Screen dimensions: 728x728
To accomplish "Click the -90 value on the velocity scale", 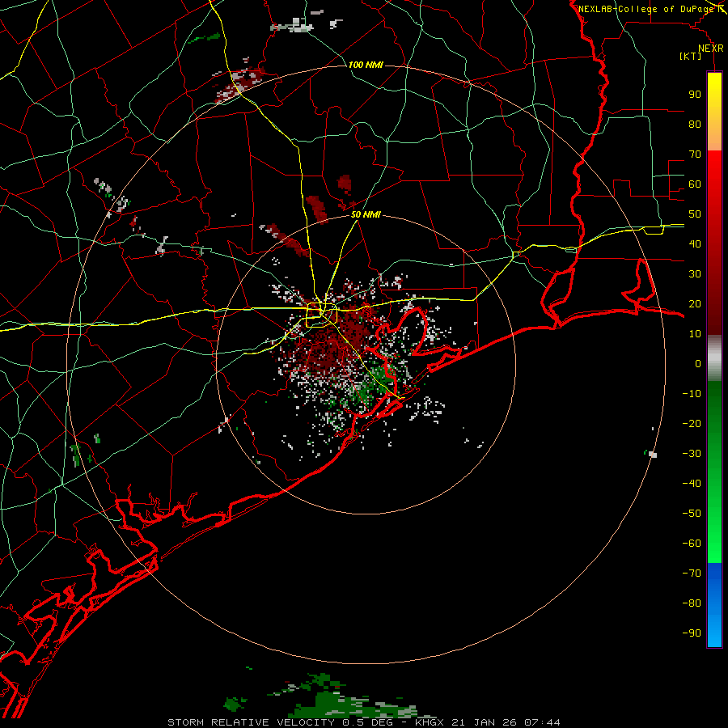I will tap(692, 633).
